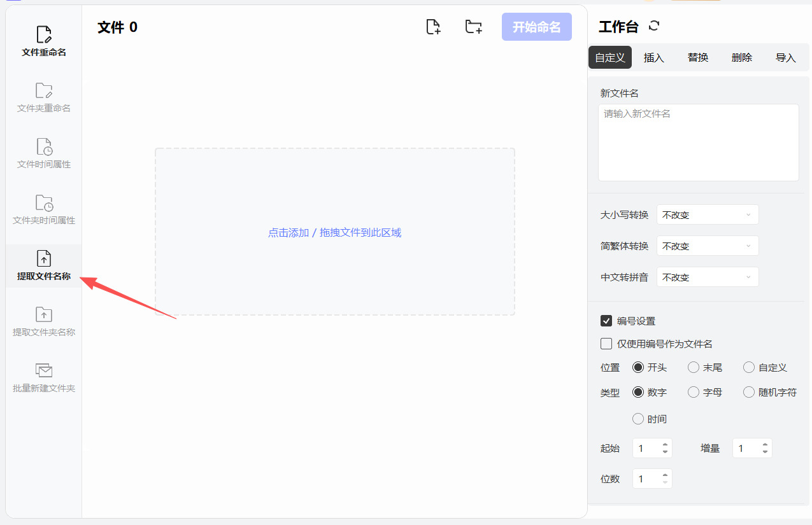812x525 pixels.
Task: Enable 仅使用编号作为文件名 checkbox
Action: pyautogui.click(x=606, y=344)
